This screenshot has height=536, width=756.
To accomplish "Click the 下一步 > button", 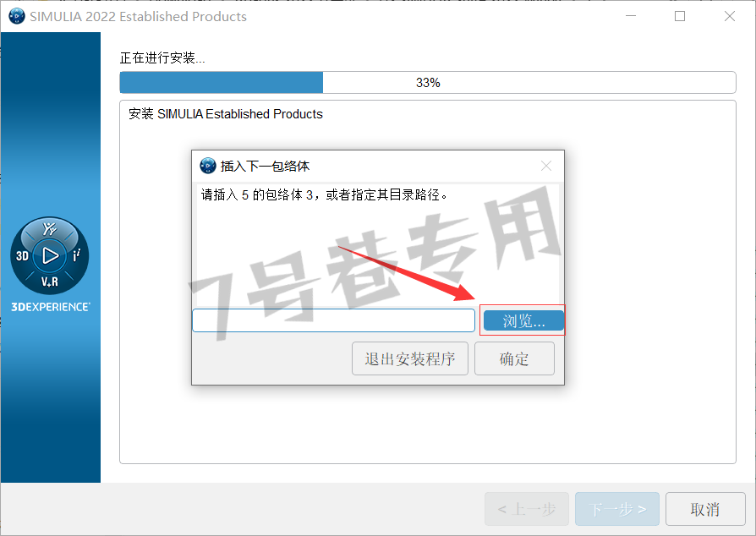I will coord(617,509).
